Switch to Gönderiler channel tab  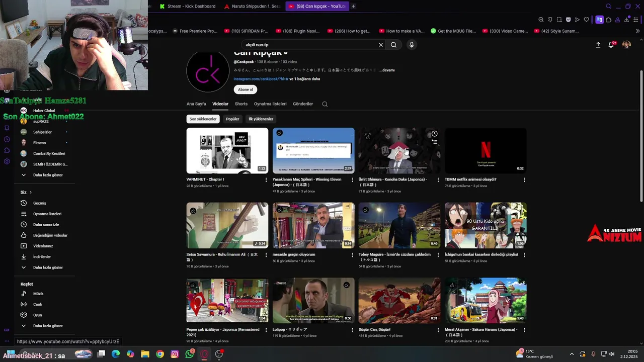click(x=303, y=104)
